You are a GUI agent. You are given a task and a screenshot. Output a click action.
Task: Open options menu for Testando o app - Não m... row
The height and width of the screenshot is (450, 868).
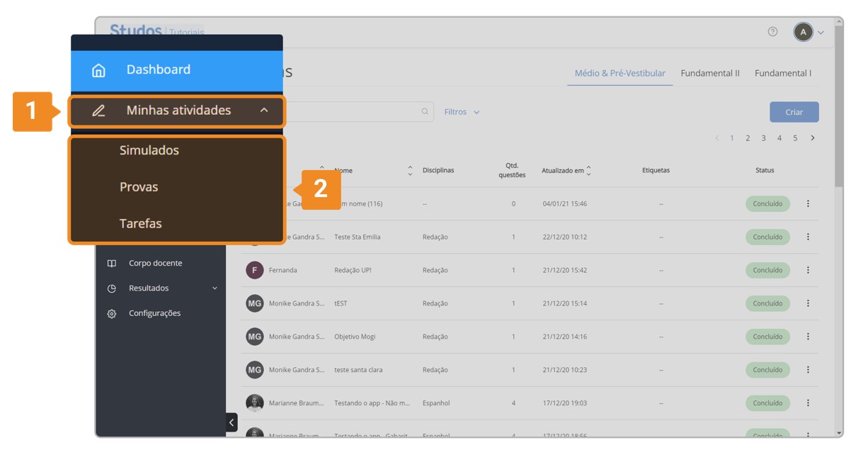point(808,403)
